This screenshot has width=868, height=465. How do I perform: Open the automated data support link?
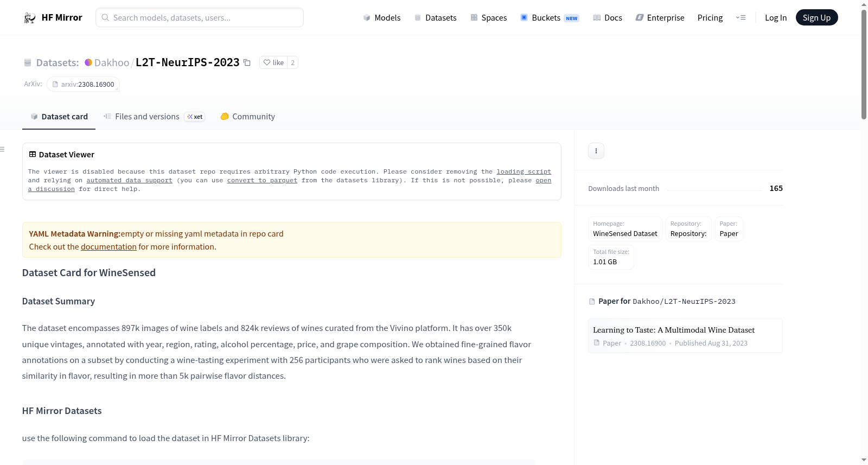point(130,180)
